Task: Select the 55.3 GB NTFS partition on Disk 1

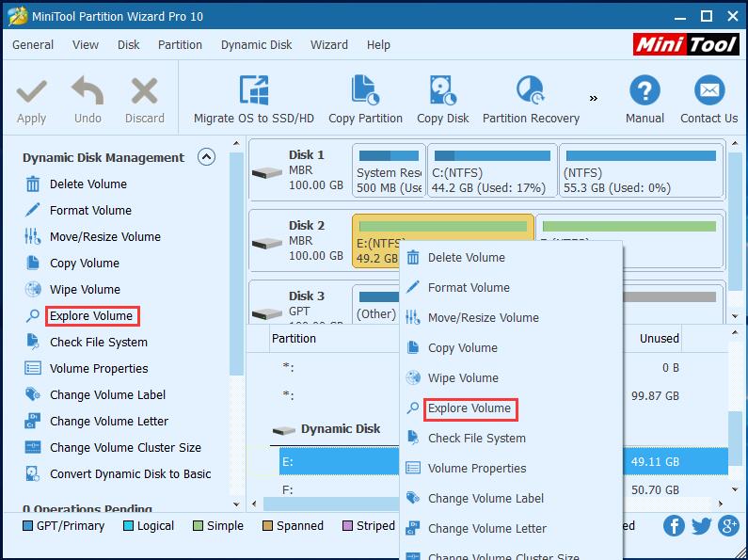Action: pyautogui.click(x=641, y=170)
